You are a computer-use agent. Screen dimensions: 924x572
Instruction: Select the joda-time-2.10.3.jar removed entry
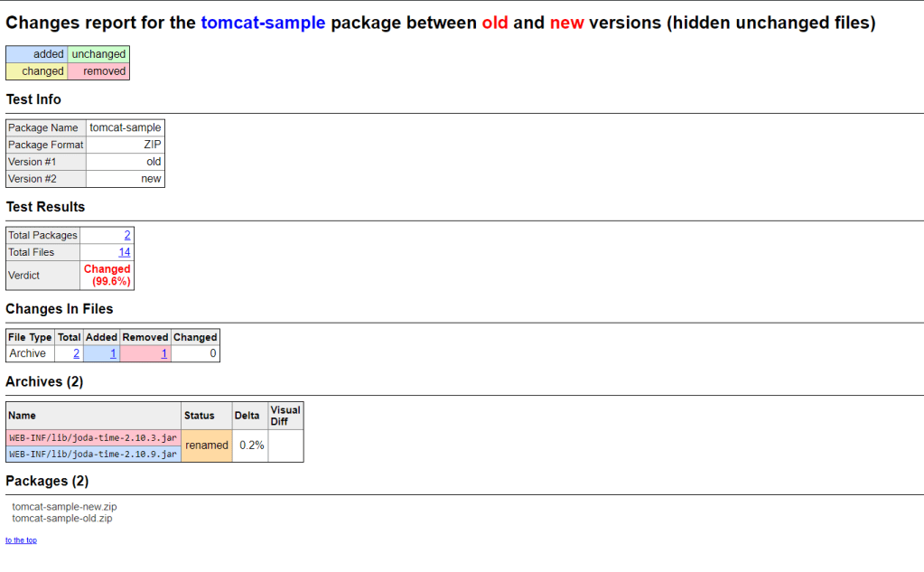[x=93, y=437]
